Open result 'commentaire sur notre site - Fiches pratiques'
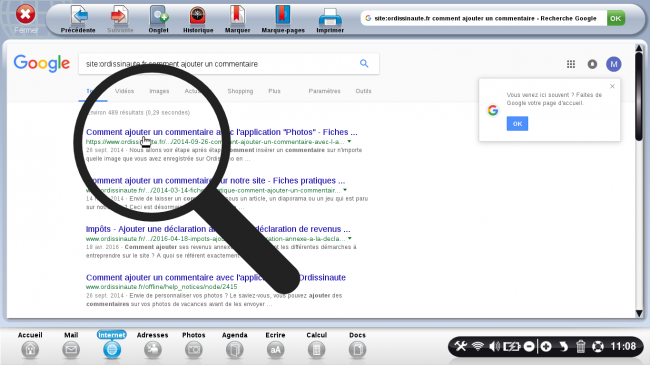Image resolution: width=650 pixels, height=365 pixels. (x=216, y=180)
